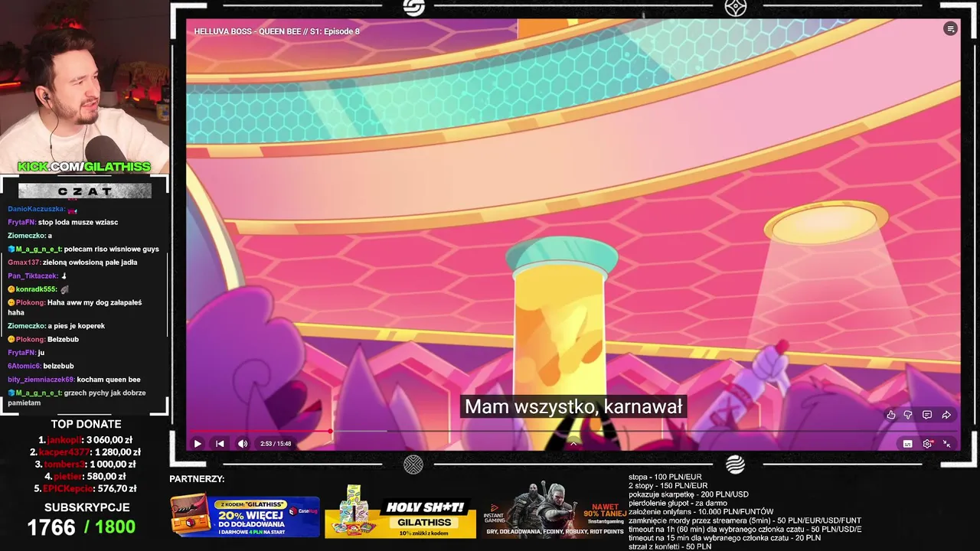Click the SUBSKRYPCJE label
Screen dimensions: 980x551
(87, 507)
